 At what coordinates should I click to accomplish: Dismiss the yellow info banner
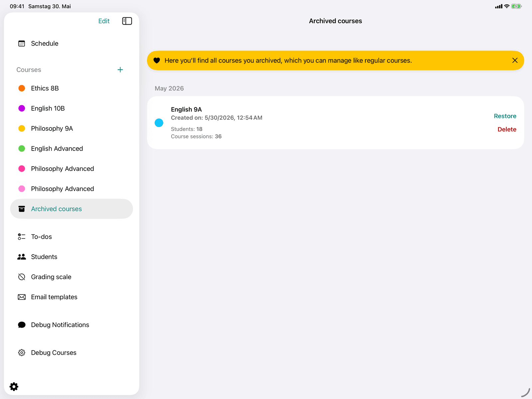515,61
